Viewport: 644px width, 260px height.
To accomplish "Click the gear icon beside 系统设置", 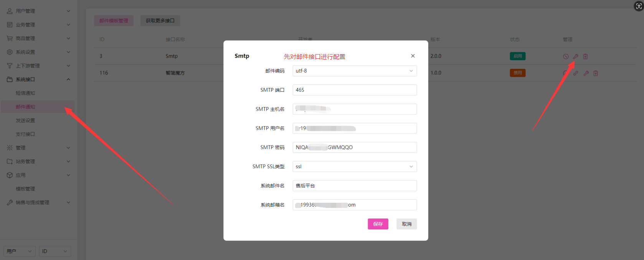I will 10,52.
